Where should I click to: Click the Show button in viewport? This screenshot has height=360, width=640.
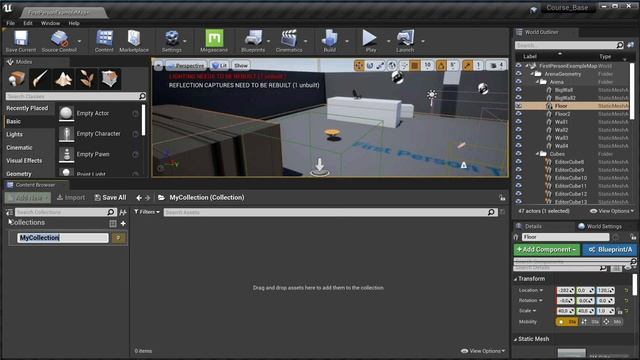coord(241,65)
